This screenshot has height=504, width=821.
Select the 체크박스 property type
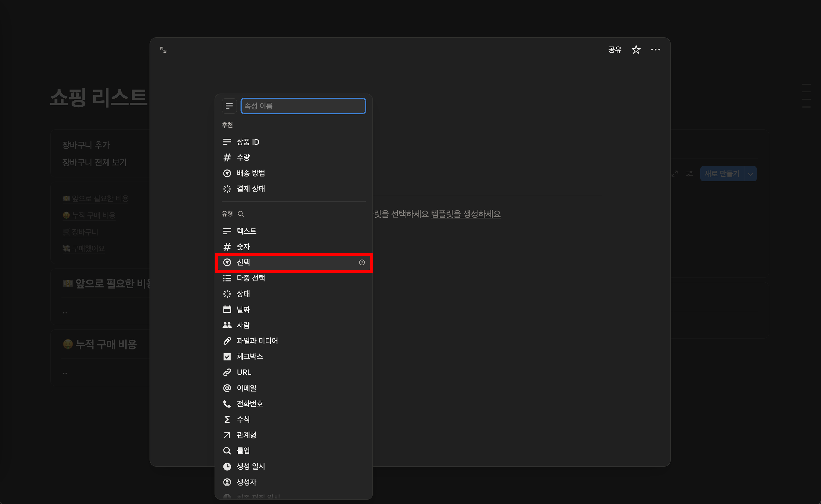(x=250, y=357)
